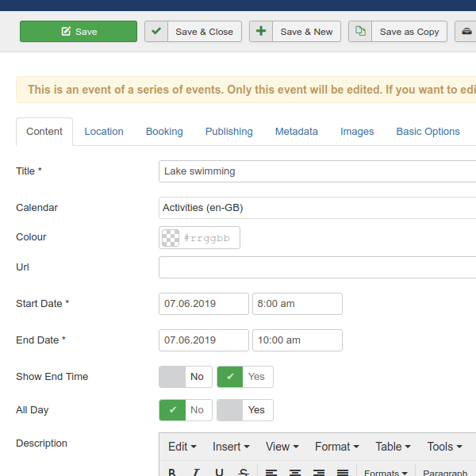Center align description text
This screenshot has width=476, height=476.
pos(295,472)
